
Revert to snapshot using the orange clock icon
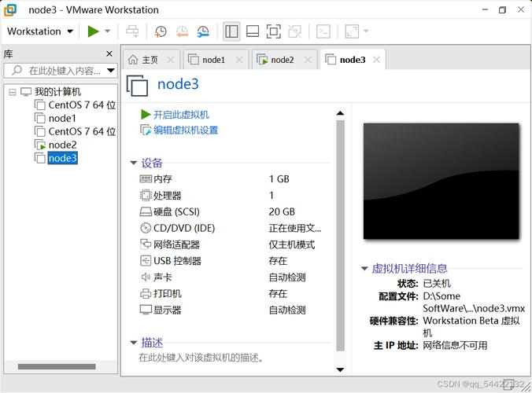click(x=183, y=31)
